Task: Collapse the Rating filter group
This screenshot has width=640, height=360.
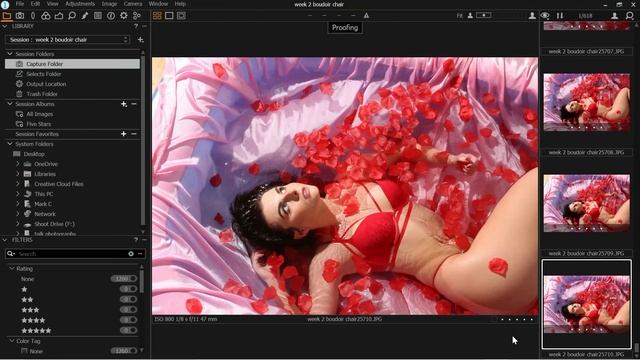Action: click(11, 269)
